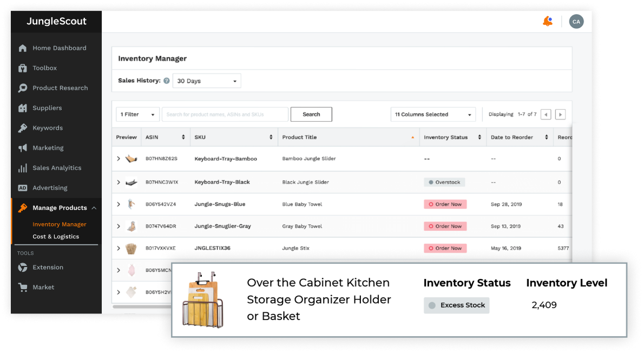The width and height of the screenshot is (644, 354).
Task: Open the CA user avatar menu
Action: click(x=576, y=22)
